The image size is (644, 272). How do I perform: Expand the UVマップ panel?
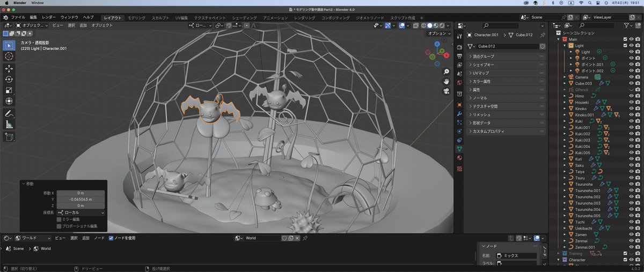coord(506,73)
